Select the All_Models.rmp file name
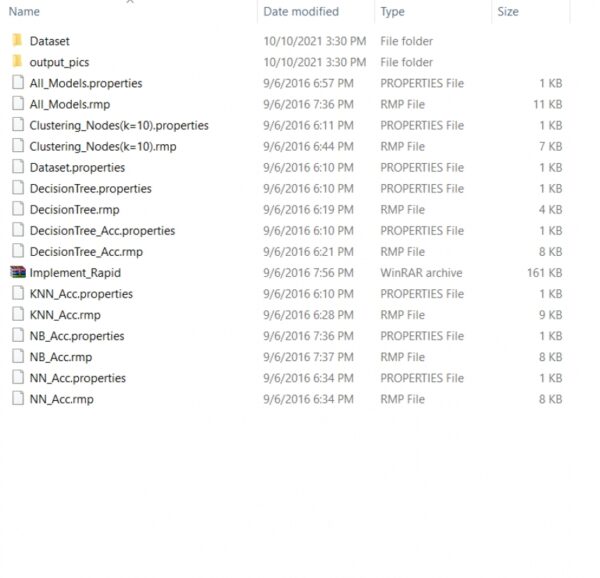The width and height of the screenshot is (600, 578). coord(70,104)
